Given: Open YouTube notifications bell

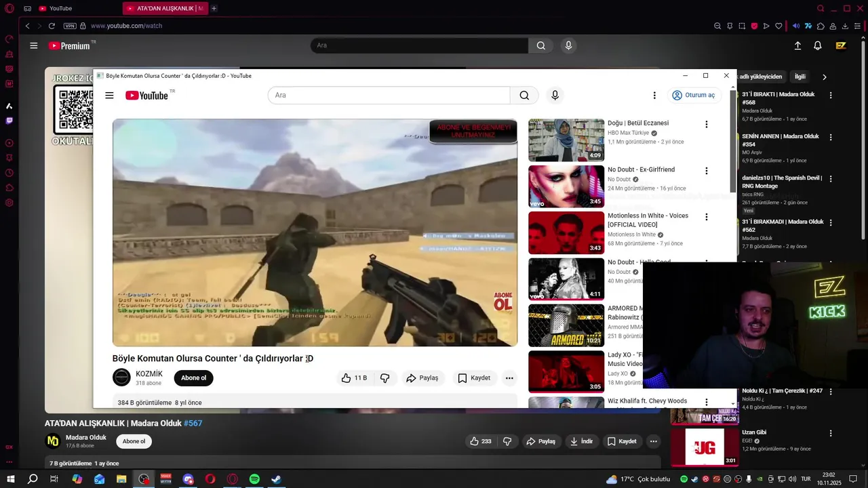Looking at the screenshot, I should [x=818, y=45].
